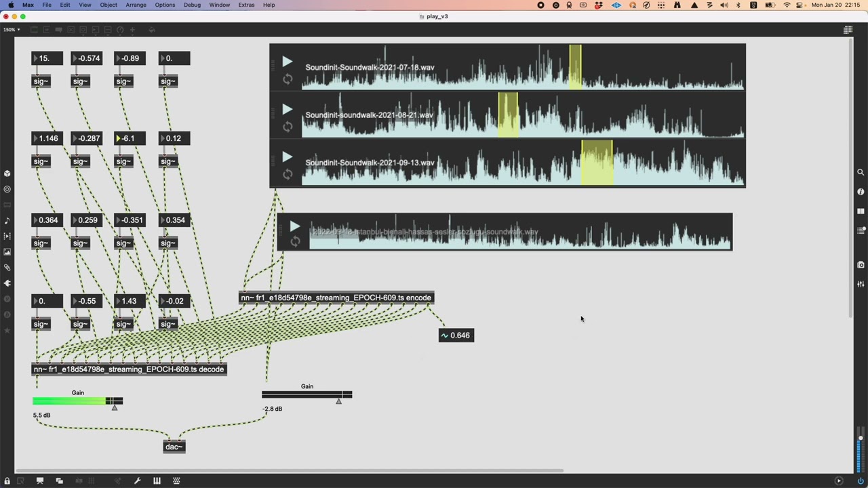Open the camera snapshots icon in right sidebar

pos(861,264)
